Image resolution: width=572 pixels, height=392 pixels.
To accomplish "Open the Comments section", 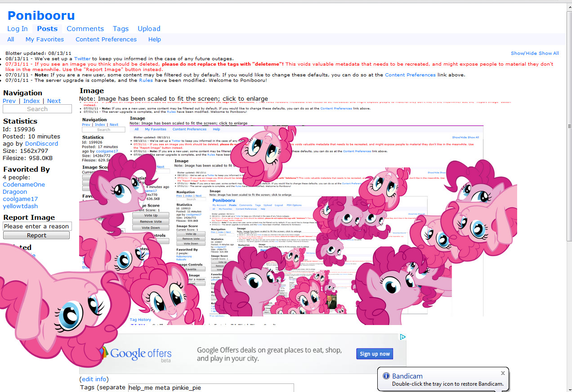I will pos(85,28).
